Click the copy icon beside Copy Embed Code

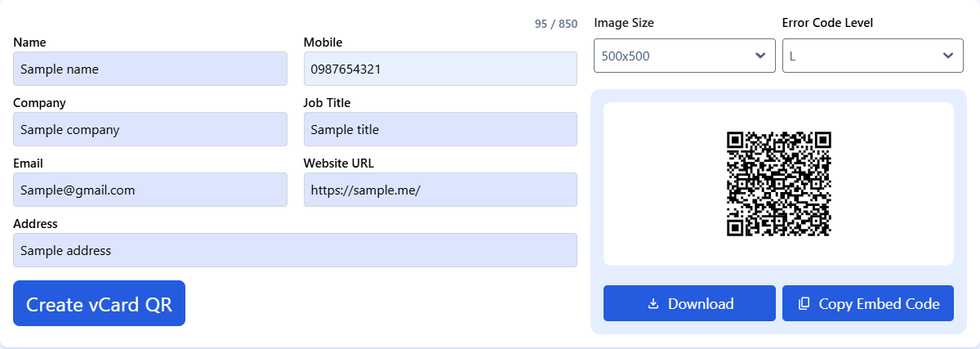tap(804, 304)
